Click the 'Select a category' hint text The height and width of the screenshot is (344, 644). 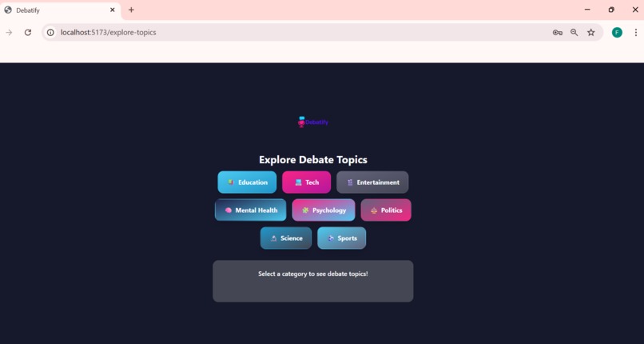tap(313, 274)
